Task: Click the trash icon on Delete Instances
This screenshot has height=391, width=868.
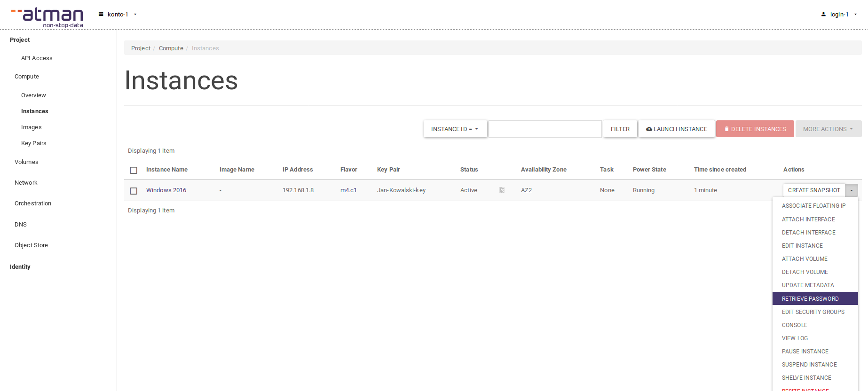Action: click(726, 129)
